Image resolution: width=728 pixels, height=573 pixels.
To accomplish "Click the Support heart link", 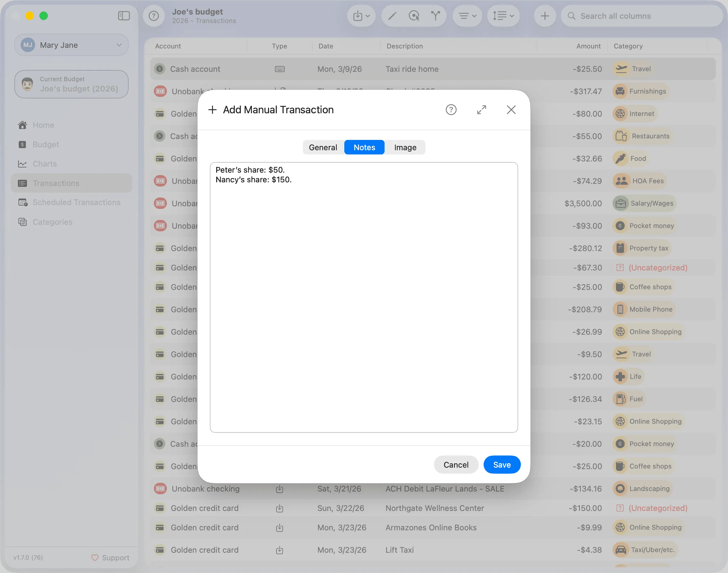I will click(x=110, y=558).
